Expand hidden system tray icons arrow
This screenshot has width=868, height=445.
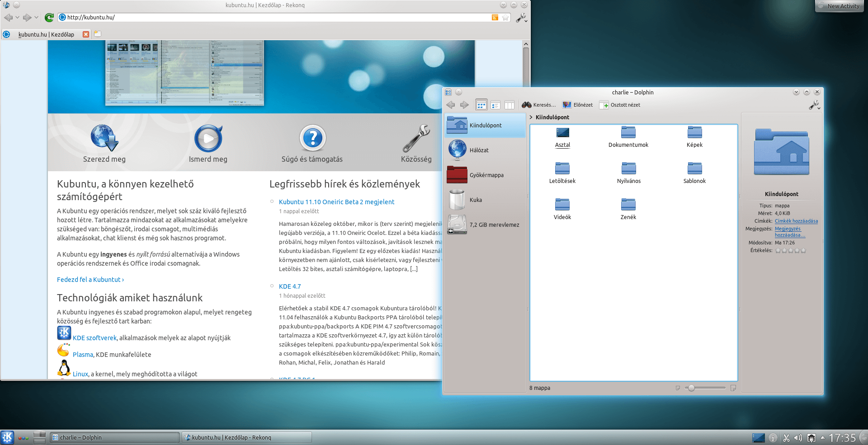click(822, 437)
